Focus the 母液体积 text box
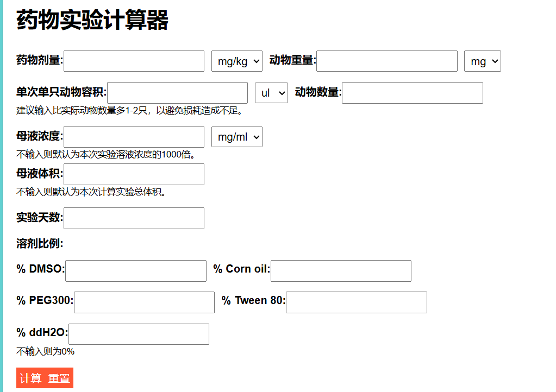The height and width of the screenshot is (392, 556). (134, 174)
